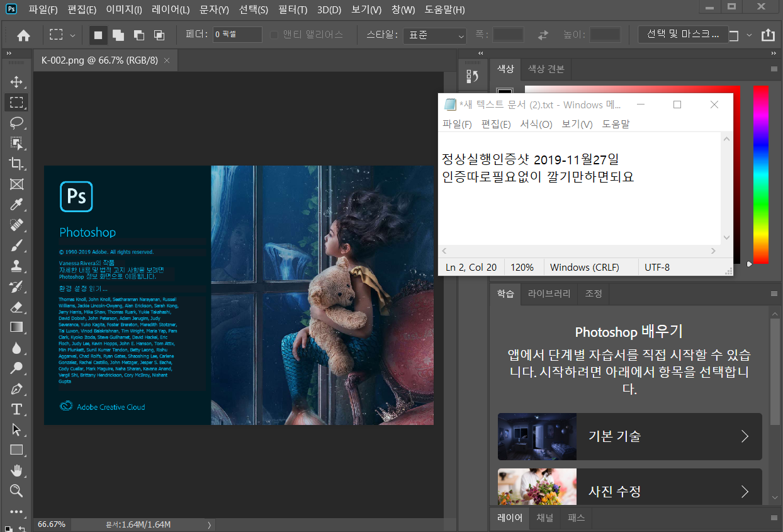Select the Frame tool

click(16, 184)
